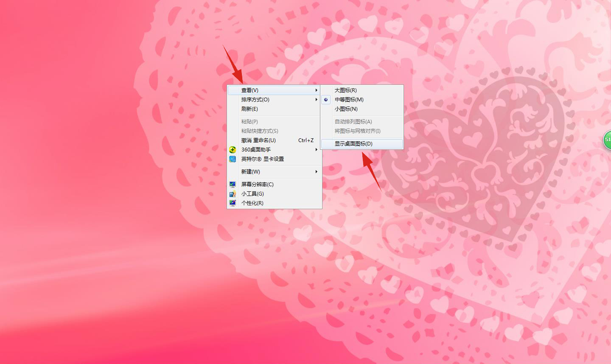Image resolution: width=611 pixels, height=364 pixels.
Task: Click the gadgets icon beside 小工具
Action: pos(233,194)
